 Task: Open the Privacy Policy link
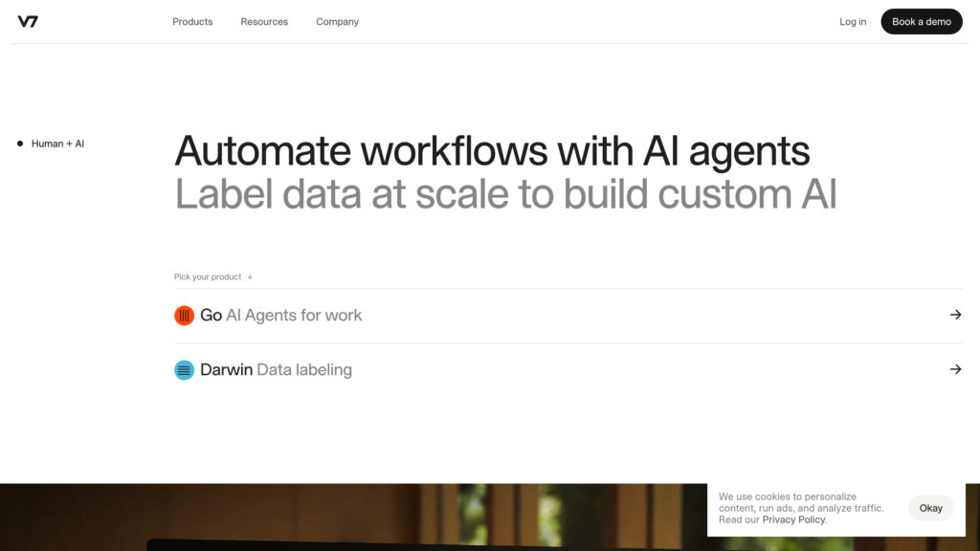point(794,519)
